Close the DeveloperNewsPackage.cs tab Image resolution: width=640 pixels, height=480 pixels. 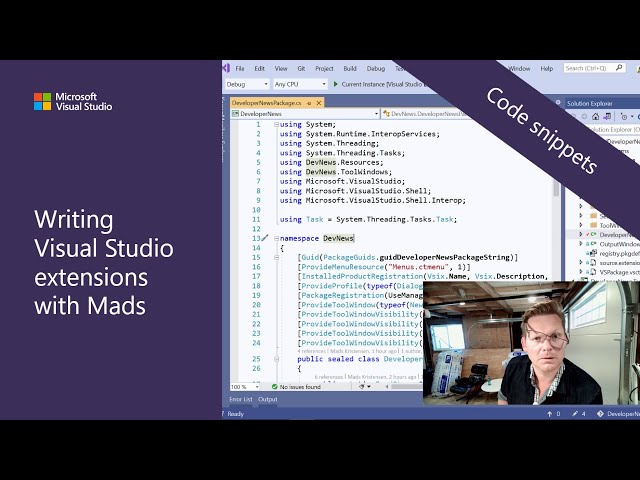(319, 103)
